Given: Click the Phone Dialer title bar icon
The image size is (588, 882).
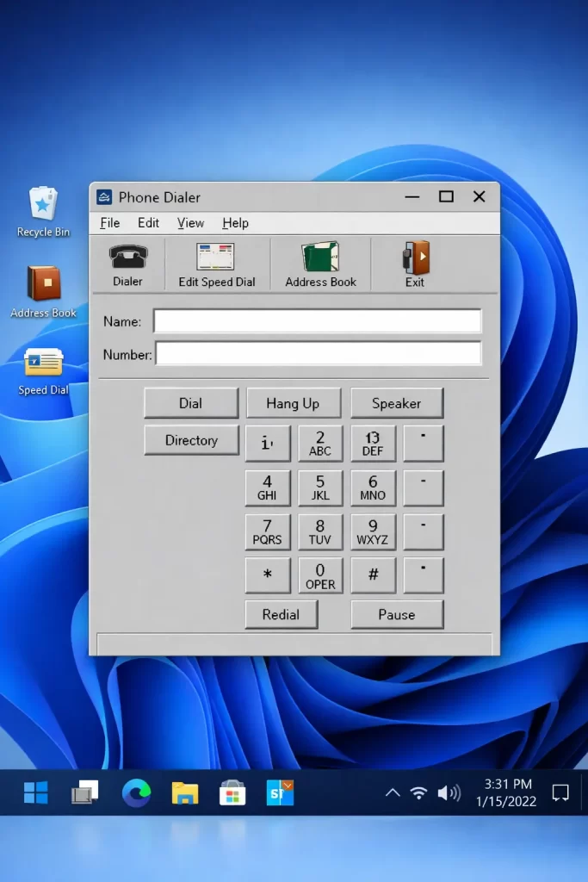Looking at the screenshot, I should (104, 197).
